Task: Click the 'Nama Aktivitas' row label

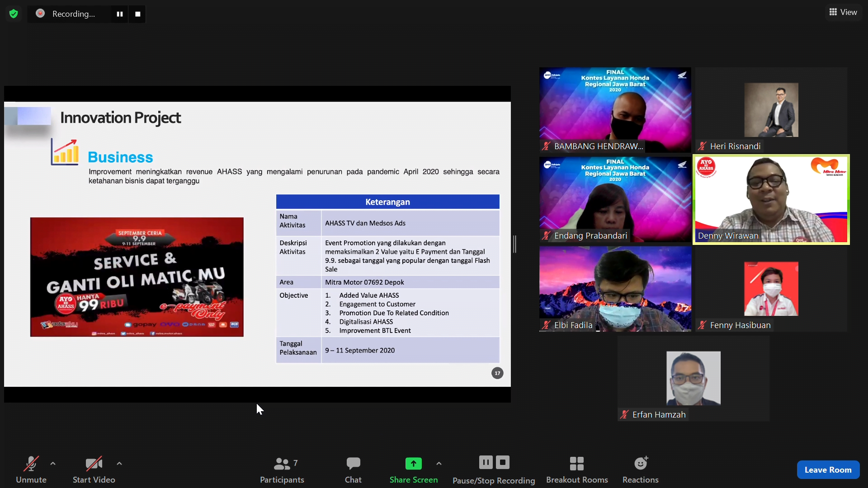Action: tap(292, 221)
